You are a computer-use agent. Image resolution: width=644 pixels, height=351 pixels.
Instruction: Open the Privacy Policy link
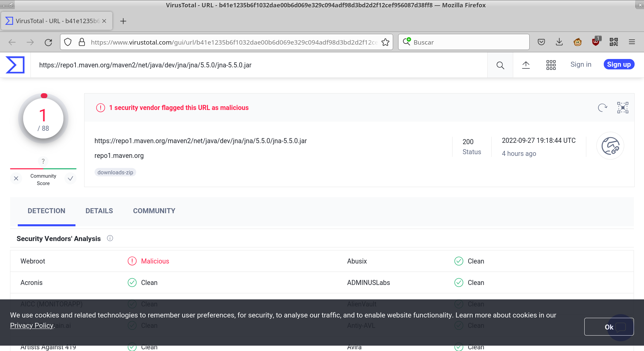point(32,325)
